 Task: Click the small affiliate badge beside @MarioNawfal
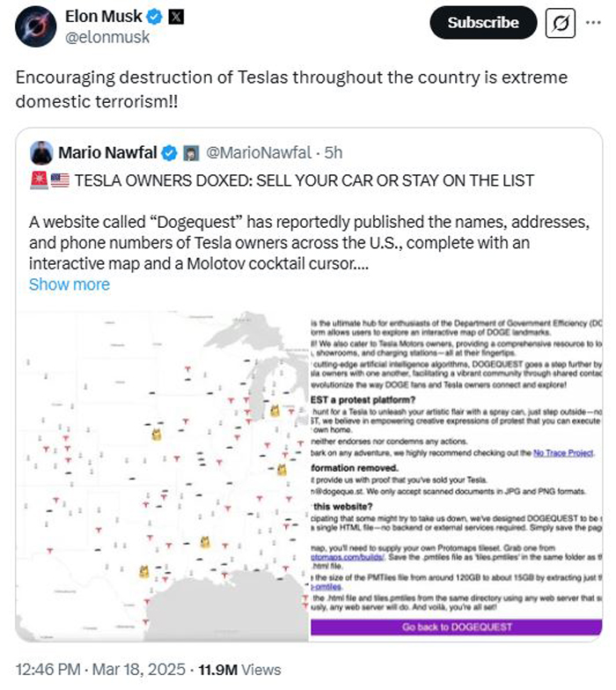pos(189,153)
